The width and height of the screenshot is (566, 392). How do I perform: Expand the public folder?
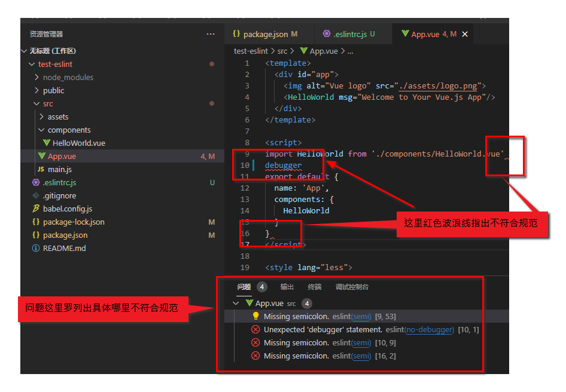point(36,90)
